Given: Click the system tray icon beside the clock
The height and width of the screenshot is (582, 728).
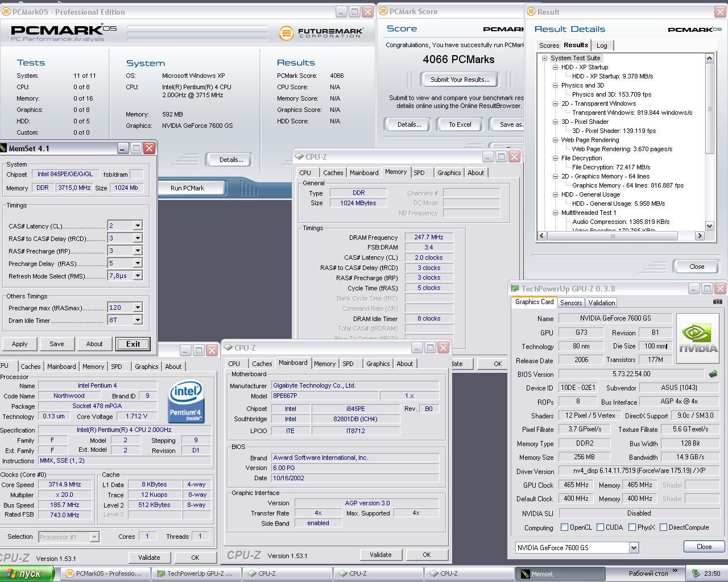Looking at the screenshot, I should coord(695,573).
